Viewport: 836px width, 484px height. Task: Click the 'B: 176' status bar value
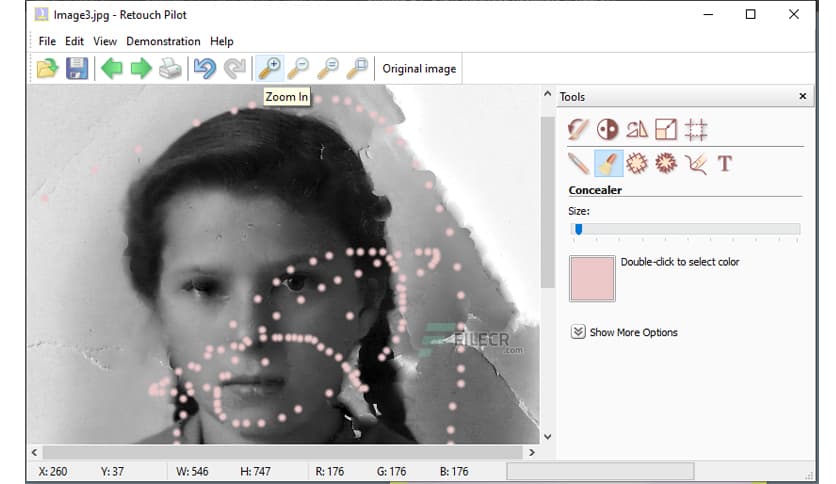coord(454,472)
